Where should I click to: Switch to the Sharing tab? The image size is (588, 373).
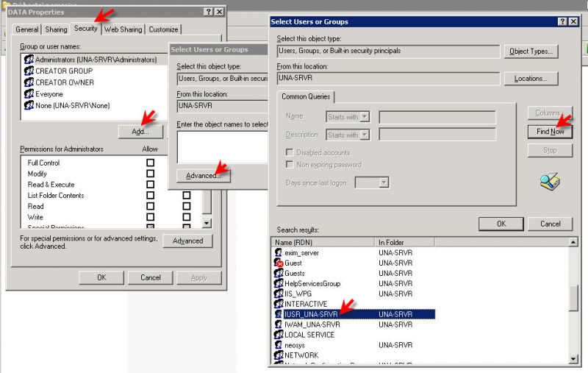[56, 29]
